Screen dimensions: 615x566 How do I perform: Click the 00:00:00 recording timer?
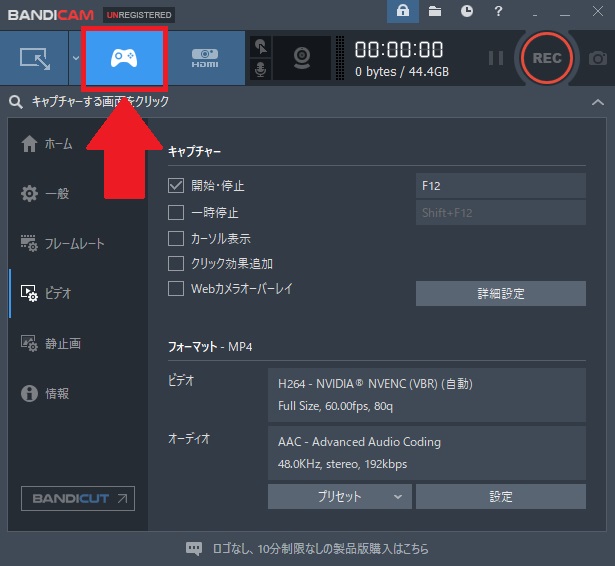pyautogui.click(x=399, y=49)
